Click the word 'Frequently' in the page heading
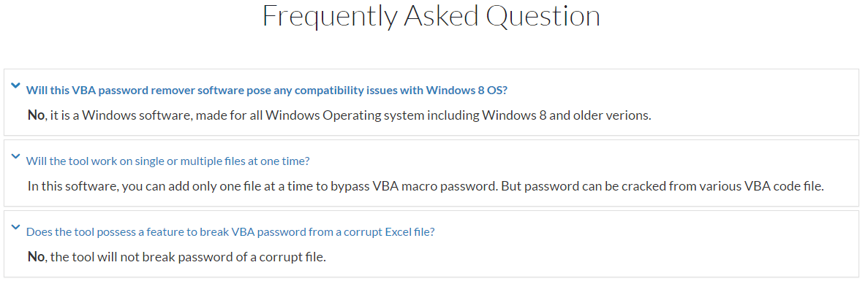Image resolution: width=868 pixels, height=284 pixels. 330,17
